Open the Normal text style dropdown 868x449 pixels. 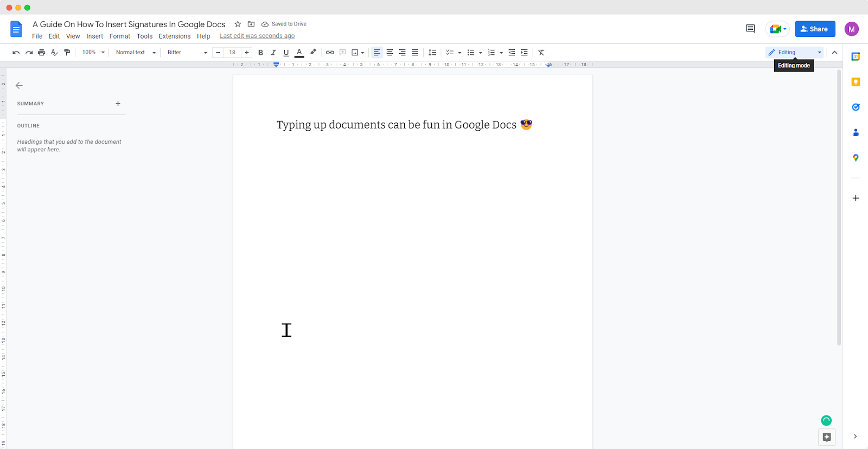point(136,53)
